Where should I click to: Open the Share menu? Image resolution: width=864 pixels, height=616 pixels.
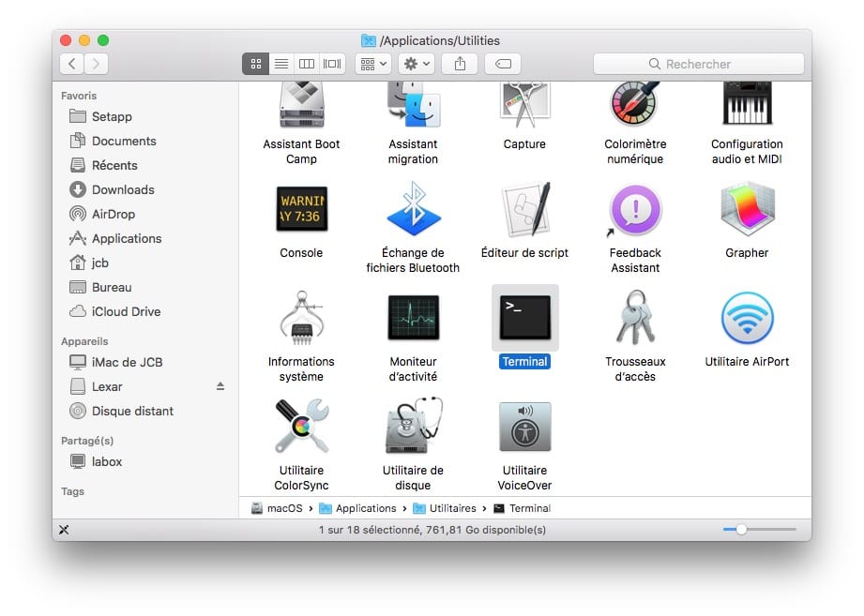point(459,64)
